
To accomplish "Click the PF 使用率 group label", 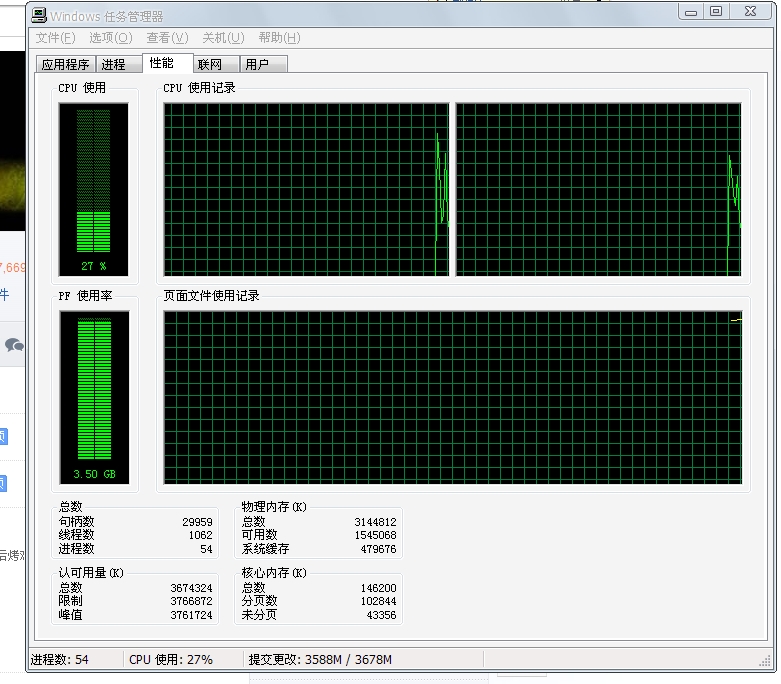I will point(85,296).
